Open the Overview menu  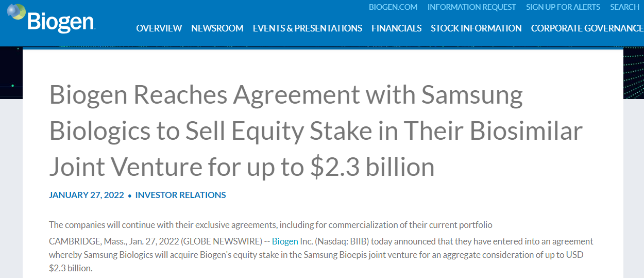point(159,28)
